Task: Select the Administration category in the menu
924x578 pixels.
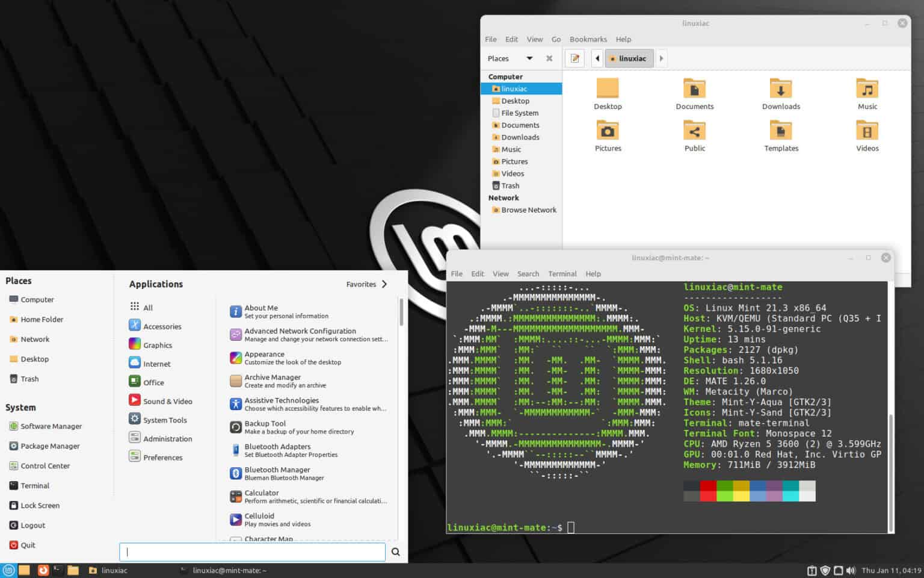Action: [x=167, y=438]
